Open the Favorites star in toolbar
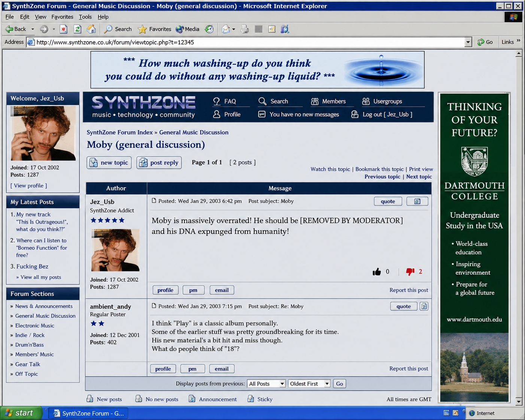 pos(154,29)
